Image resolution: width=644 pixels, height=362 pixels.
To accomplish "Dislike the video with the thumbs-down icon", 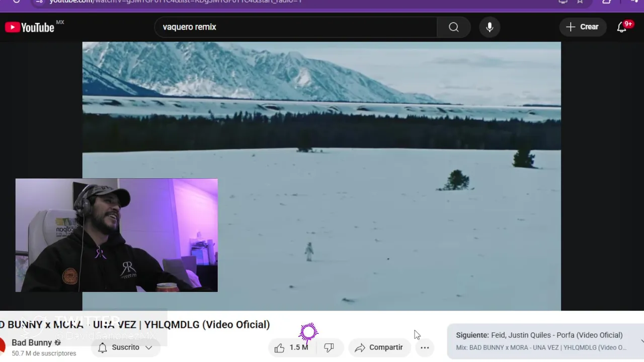I will point(329,347).
